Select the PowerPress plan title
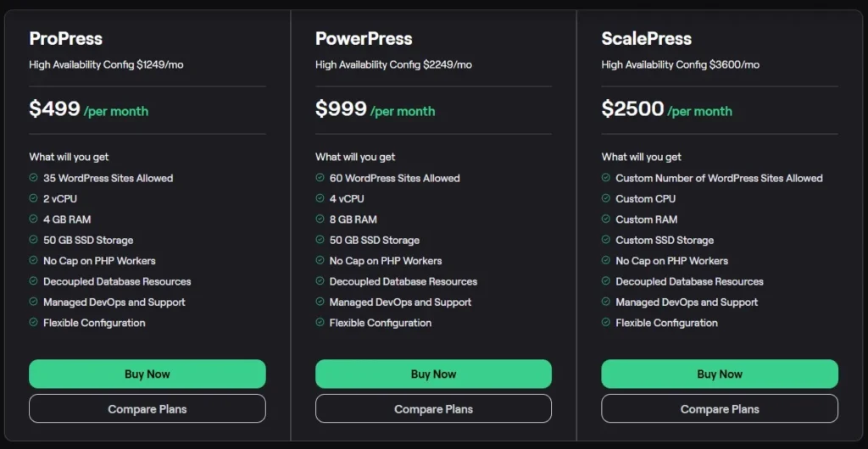The height and width of the screenshot is (449, 868). click(x=364, y=39)
